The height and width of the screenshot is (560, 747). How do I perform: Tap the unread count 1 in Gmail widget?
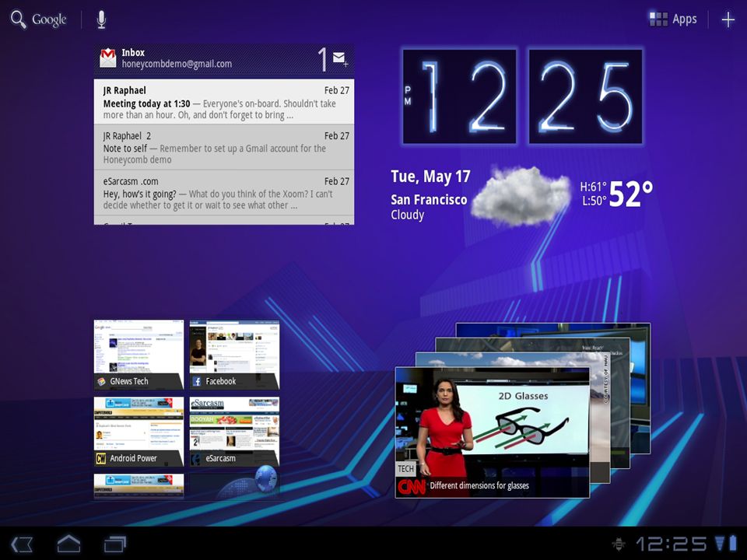[x=322, y=59]
